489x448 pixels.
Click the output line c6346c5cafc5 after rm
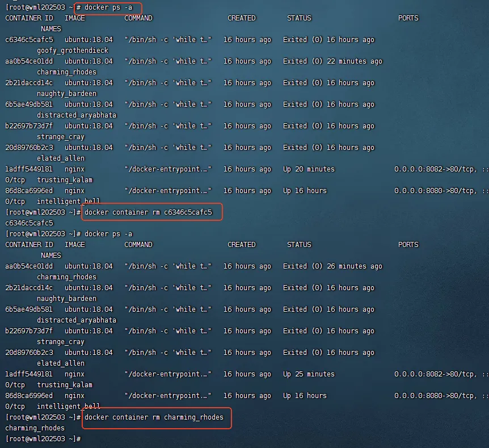[x=29, y=223]
